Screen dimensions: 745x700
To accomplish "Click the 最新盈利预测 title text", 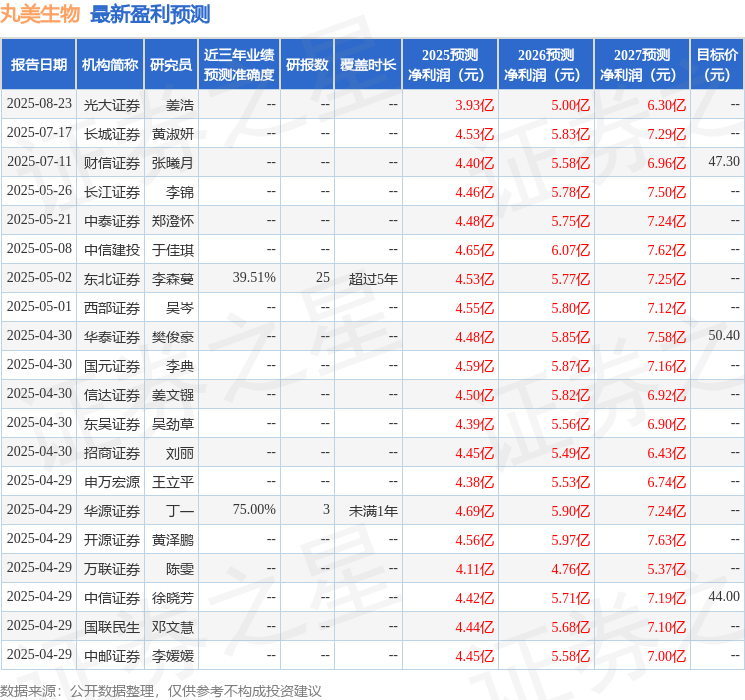I will 150,14.
